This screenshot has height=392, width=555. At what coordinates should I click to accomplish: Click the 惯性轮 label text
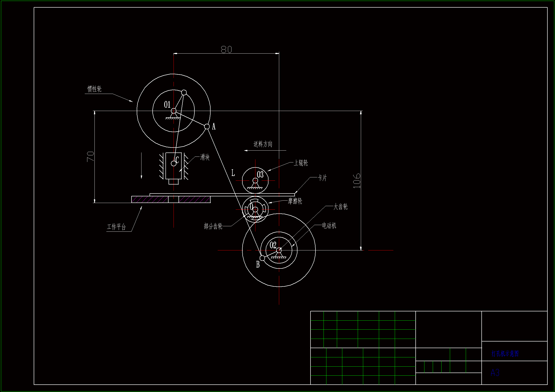click(94, 89)
